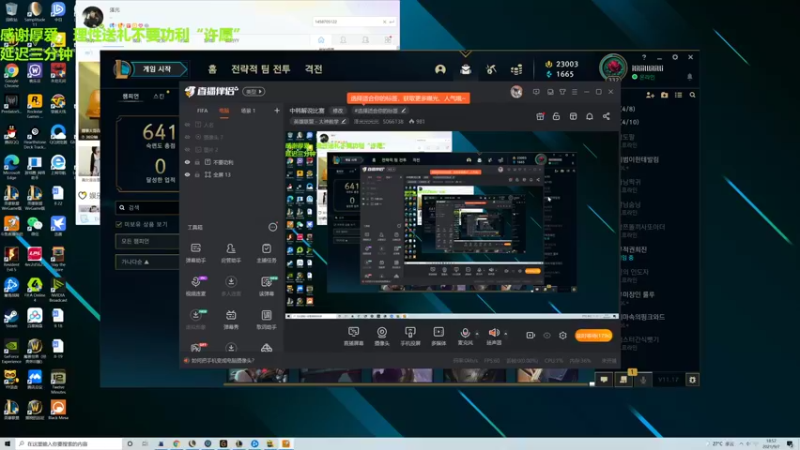
Task: Click the orange tag suggestion tooltip
Action: click(x=408, y=98)
